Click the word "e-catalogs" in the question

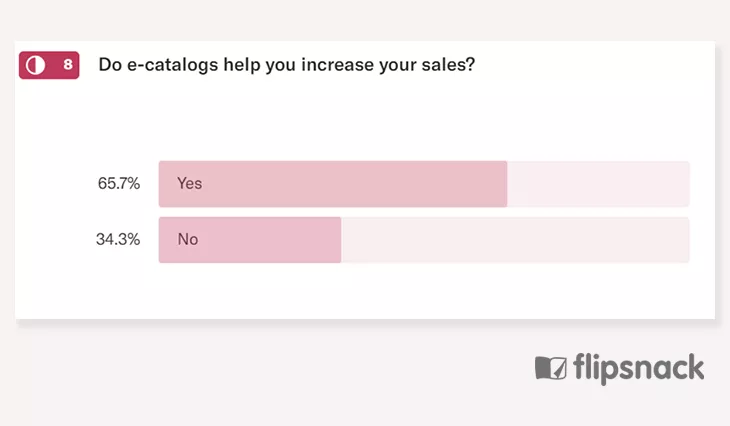pyautogui.click(x=172, y=65)
